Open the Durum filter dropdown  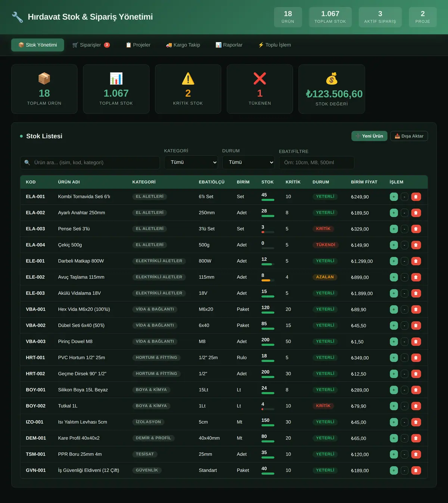[x=249, y=162]
